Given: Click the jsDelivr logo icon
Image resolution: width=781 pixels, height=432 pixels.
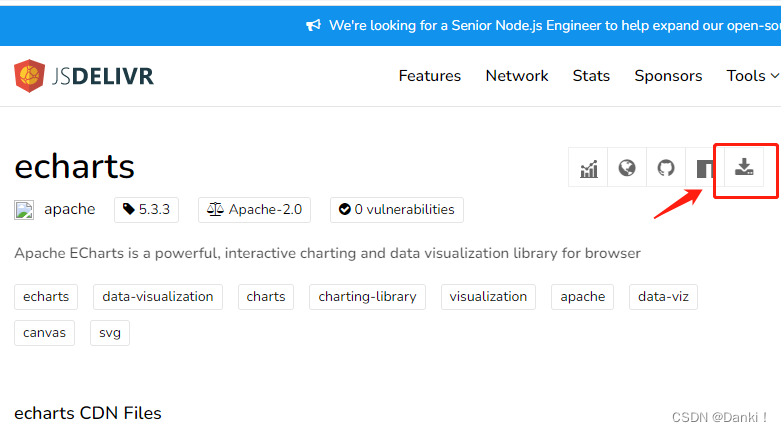Looking at the screenshot, I should (x=30, y=76).
